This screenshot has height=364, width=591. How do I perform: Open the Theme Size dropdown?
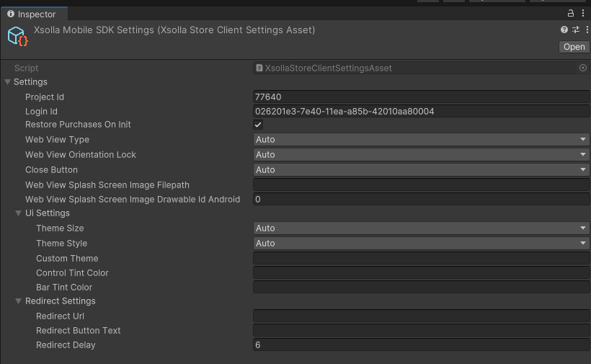422,228
